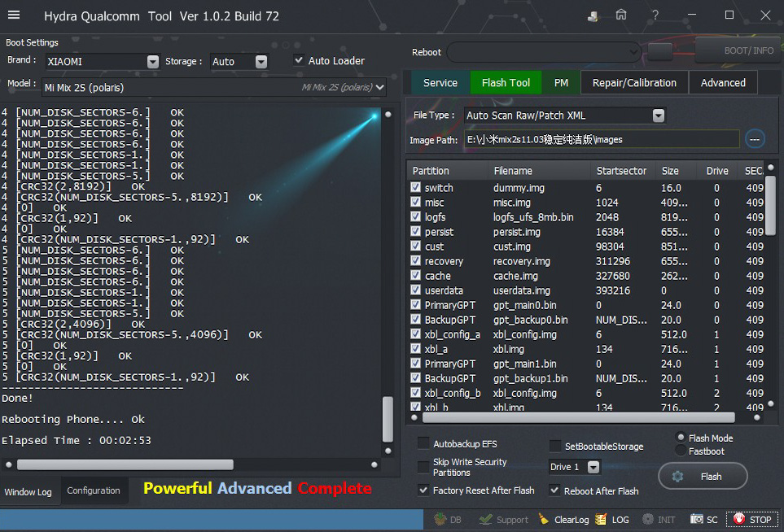This screenshot has width=784, height=532.
Task: Switch to the Repair/Calibration tab
Action: (x=634, y=82)
